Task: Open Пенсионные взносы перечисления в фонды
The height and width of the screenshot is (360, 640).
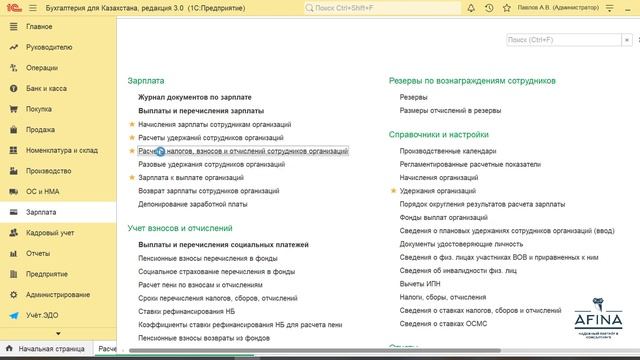Action: (x=208, y=258)
